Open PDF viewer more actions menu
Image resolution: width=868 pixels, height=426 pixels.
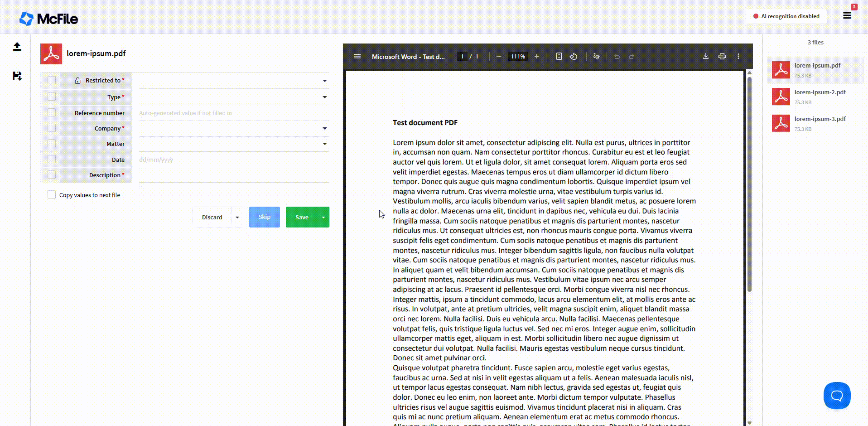point(738,57)
